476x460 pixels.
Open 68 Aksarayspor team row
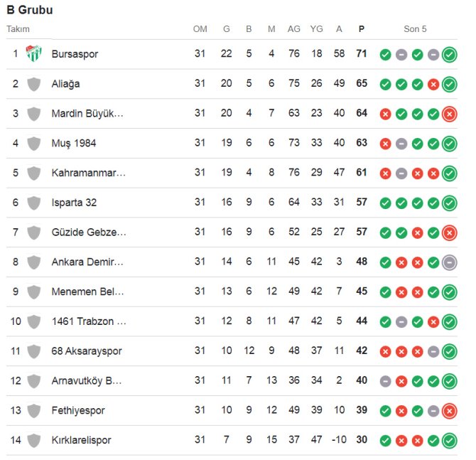[x=87, y=351]
